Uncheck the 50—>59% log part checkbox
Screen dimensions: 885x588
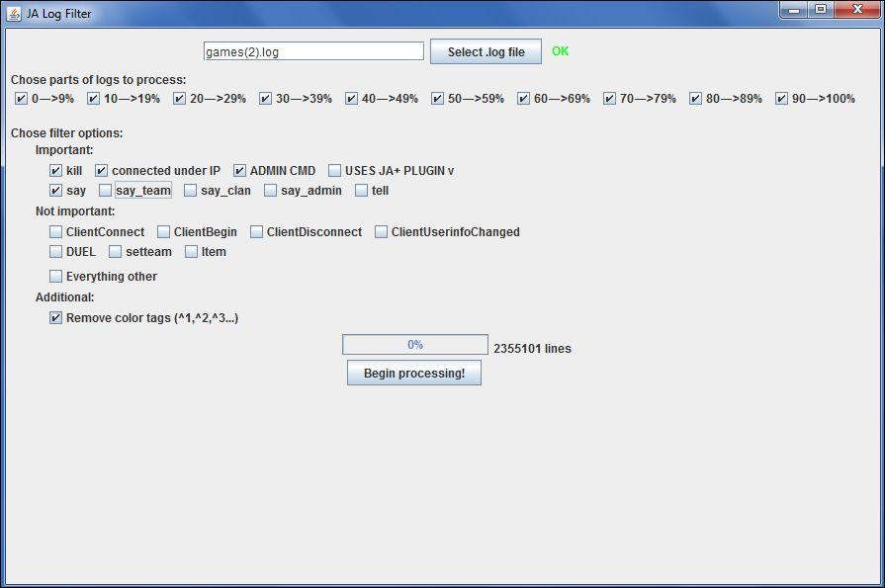438,99
